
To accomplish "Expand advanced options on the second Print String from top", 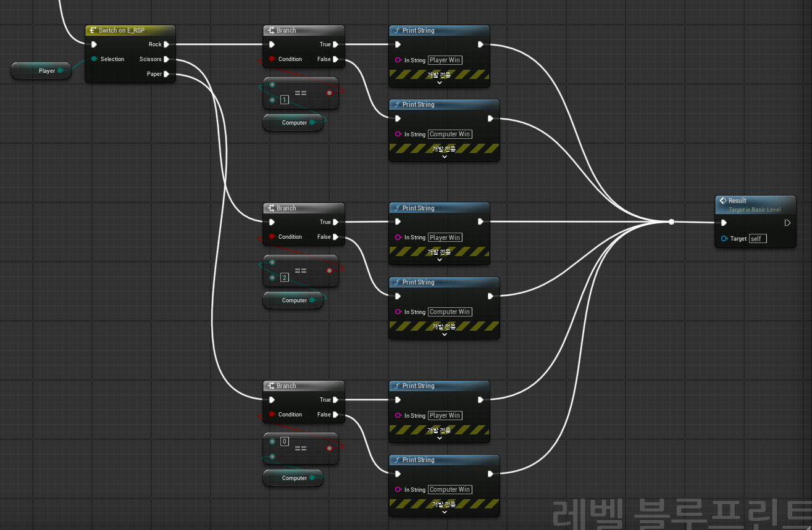I will click(x=445, y=156).
